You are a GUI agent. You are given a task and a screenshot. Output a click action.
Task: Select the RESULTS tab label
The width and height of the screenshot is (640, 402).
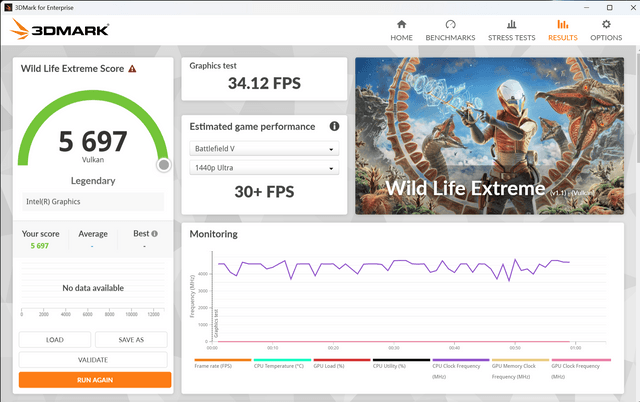click(x=562, y=38)
